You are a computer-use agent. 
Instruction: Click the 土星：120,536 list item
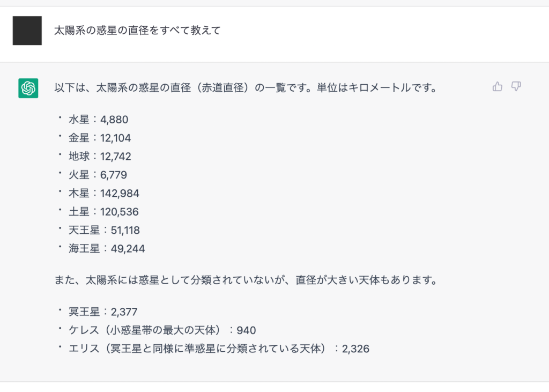pyautogui.click(x=103, y=212)
